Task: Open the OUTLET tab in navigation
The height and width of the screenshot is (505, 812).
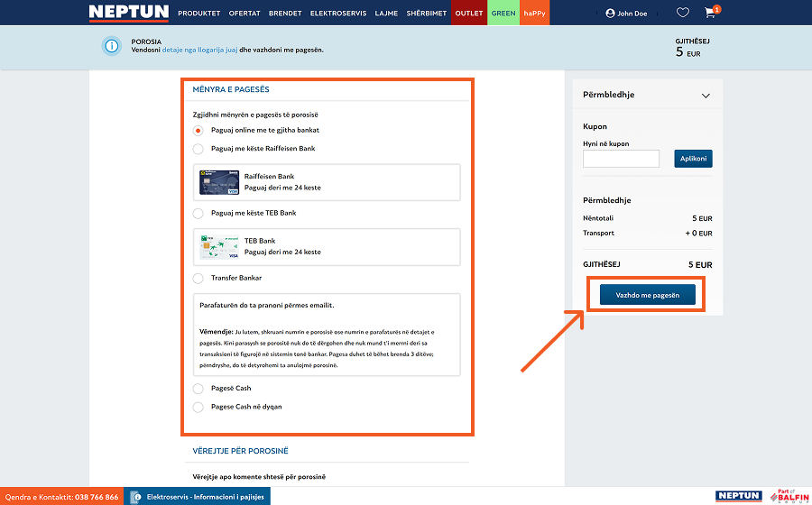Action: point(468,14)
